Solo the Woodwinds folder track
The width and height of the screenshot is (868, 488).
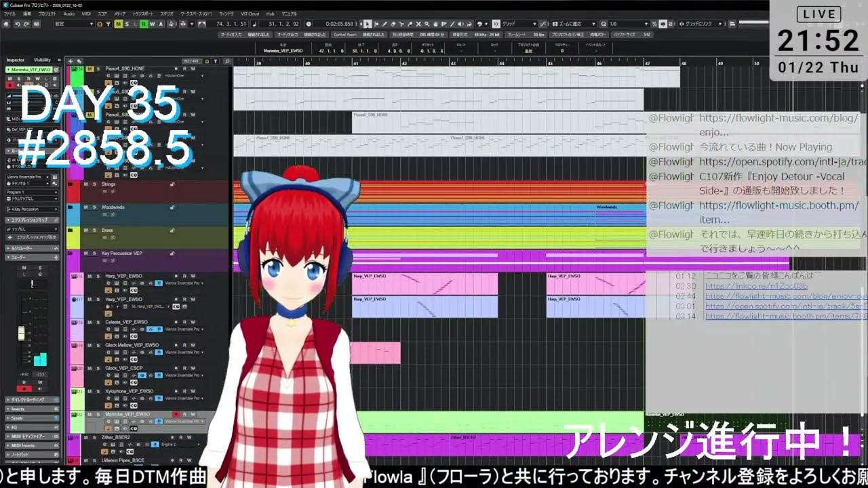[94, 207]
